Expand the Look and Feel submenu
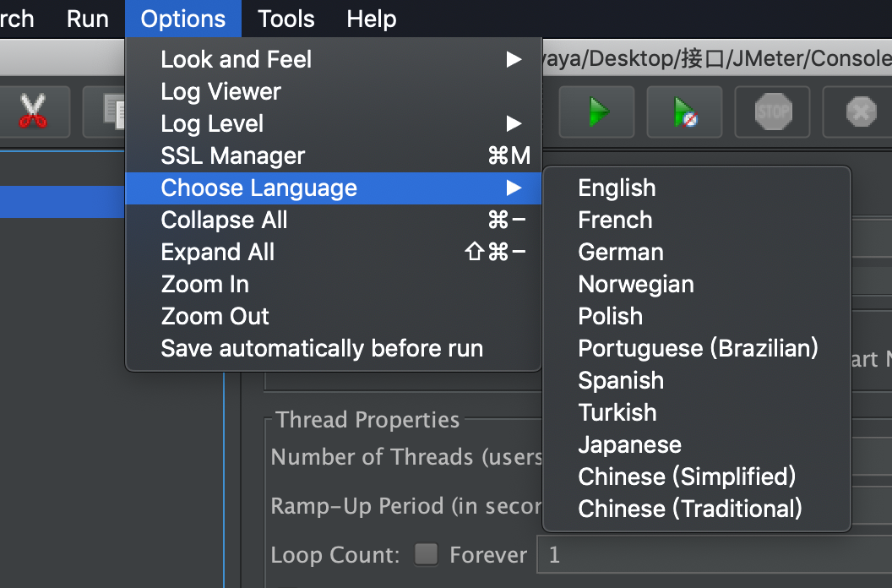Image resolution: width=892 pixels, height=588 pixels. (x=333, y=59)
